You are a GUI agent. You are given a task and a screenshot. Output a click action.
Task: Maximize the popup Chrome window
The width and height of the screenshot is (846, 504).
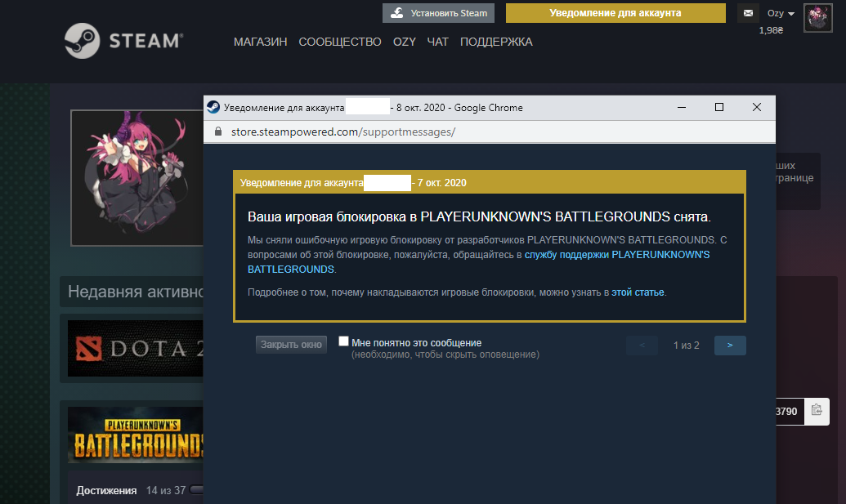[x=719, y=107]
